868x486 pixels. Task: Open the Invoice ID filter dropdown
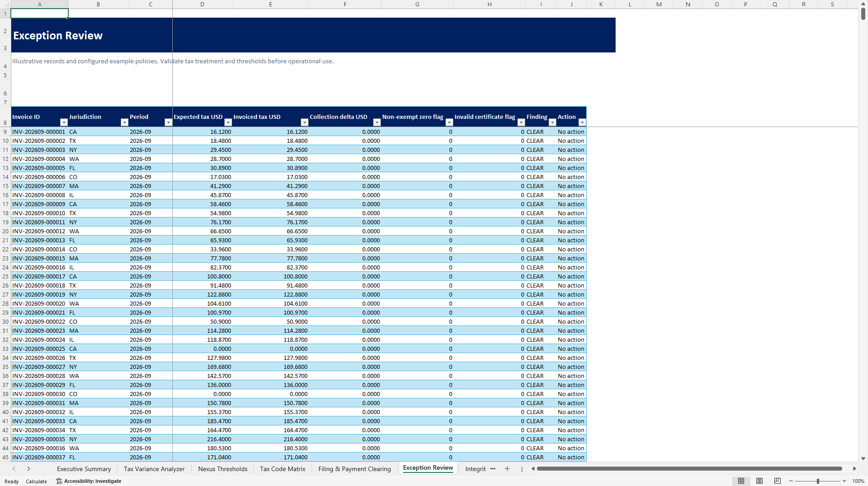coord(64,123)
